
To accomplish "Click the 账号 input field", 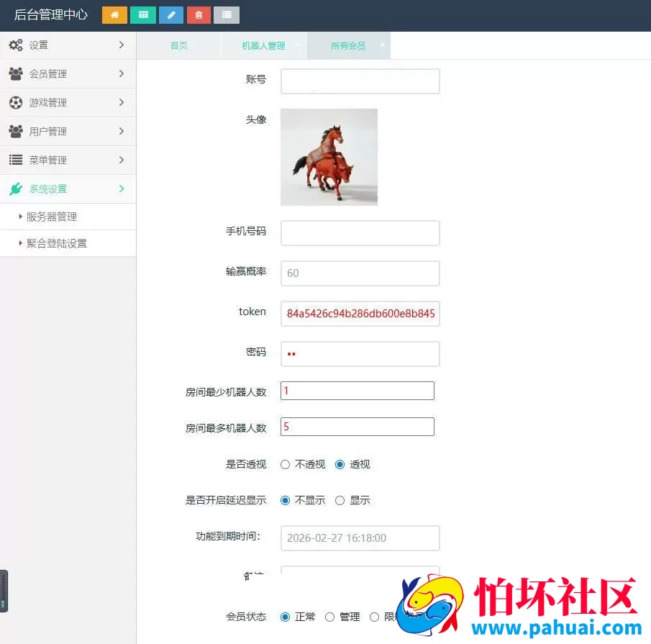I will [360, 81].
